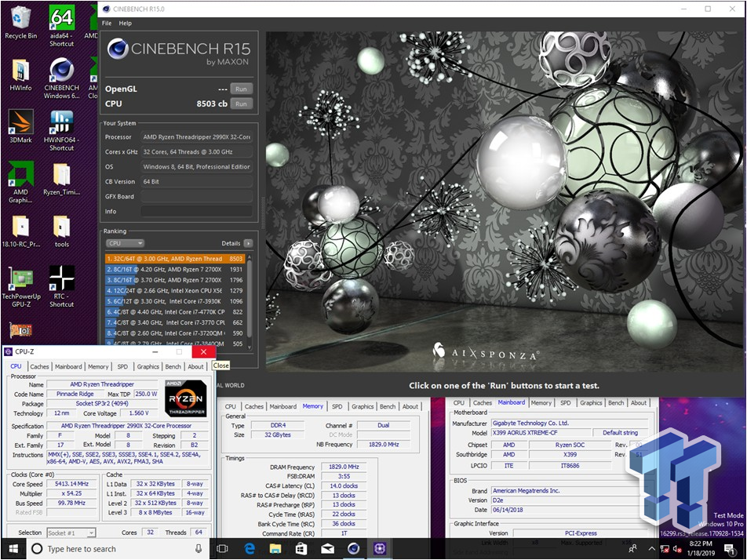Switch to CPU-Z via its taskbar icon

380,548
